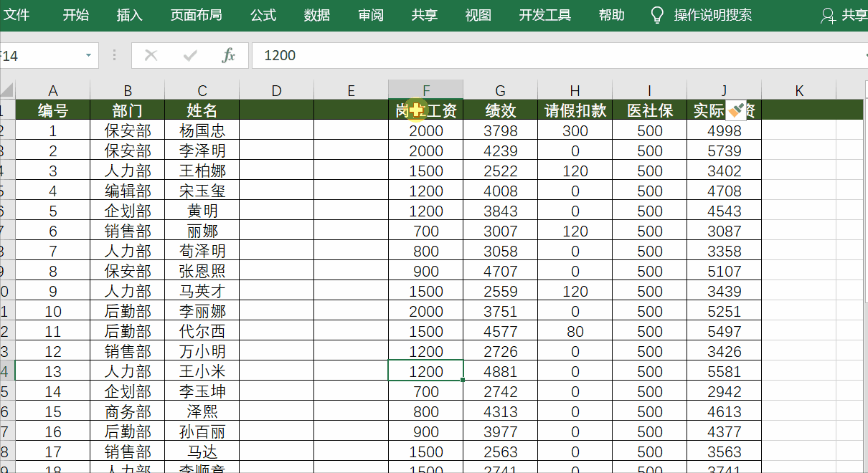The image size is (868, 473).
Task: Select column H header
Action: [x=575, y=90]
